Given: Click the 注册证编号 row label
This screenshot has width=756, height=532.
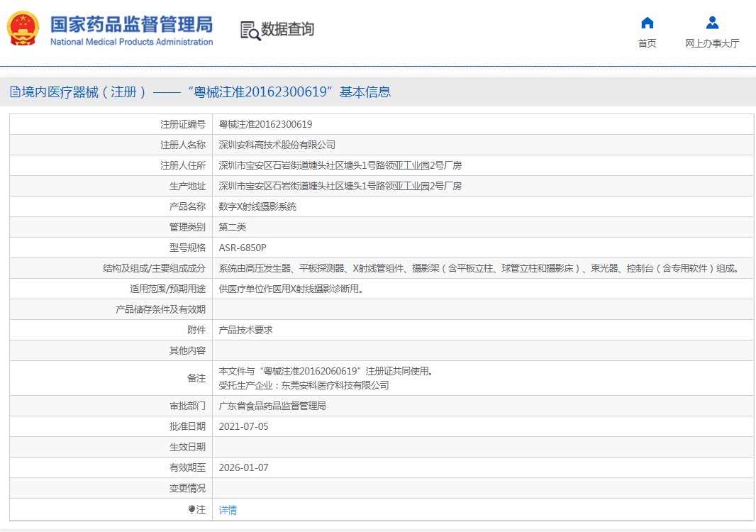Looking at the screenshot, I should point(183,124).
